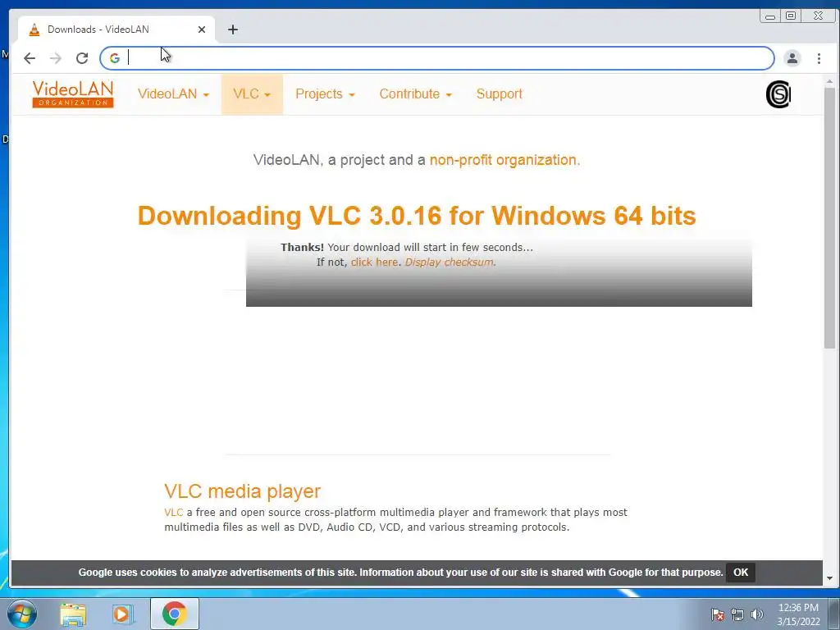Screen dimensions: 840x630
Task: Close the Downloads - VideoLAN tab
Action: pos(202,30)
